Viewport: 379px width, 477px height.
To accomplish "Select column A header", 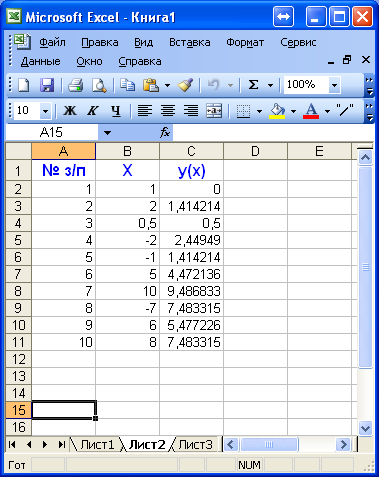I will point(64,151).
